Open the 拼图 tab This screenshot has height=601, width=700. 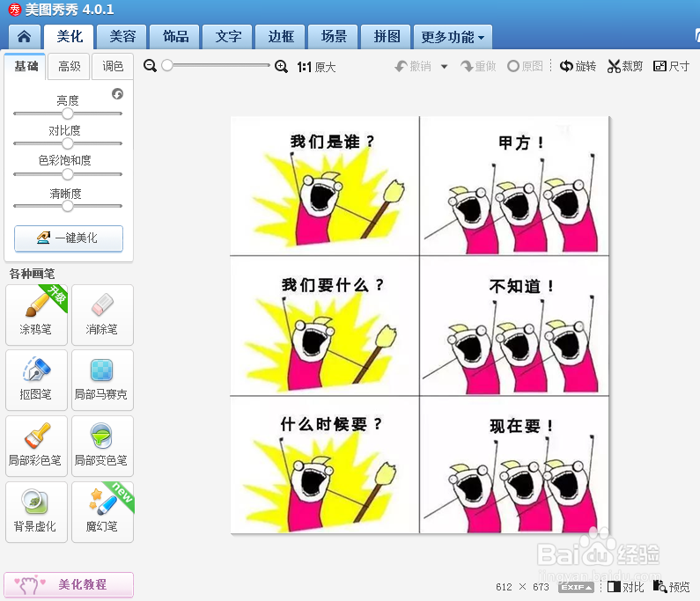tap(387, 37)
